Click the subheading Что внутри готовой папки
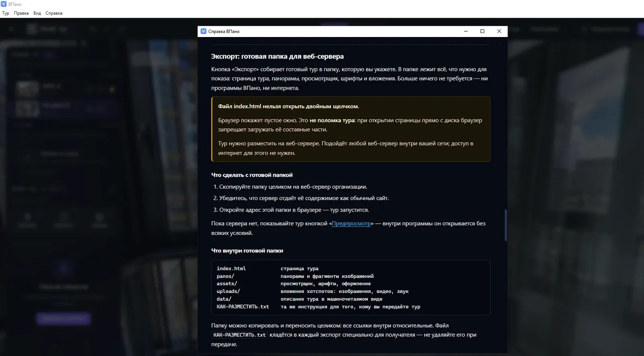 click(x=247, y=251)
